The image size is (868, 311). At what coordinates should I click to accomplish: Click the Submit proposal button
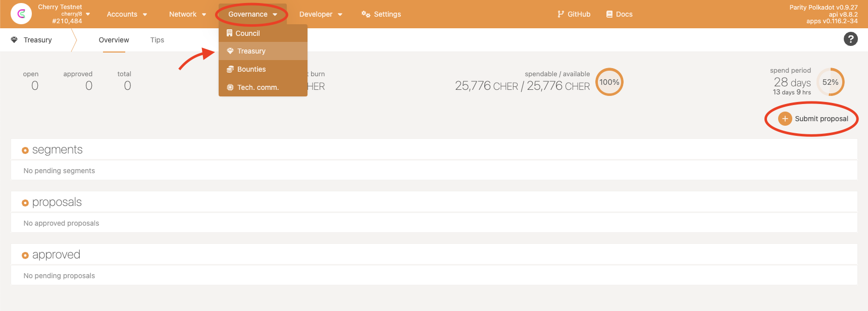[821, 119]
